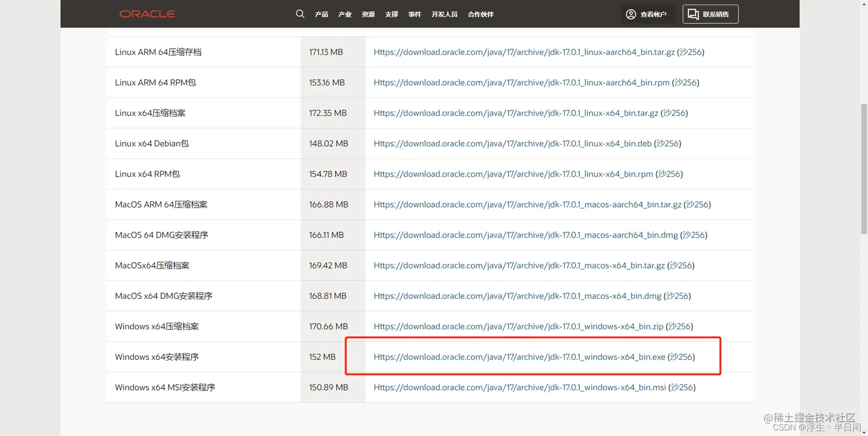The height and width of the screenshot is (436, 868).
Task: Download jdk-17.0.1_macos-aarch64_bin.dmg link
Action: pyautogui.click(x=526, y=235)
